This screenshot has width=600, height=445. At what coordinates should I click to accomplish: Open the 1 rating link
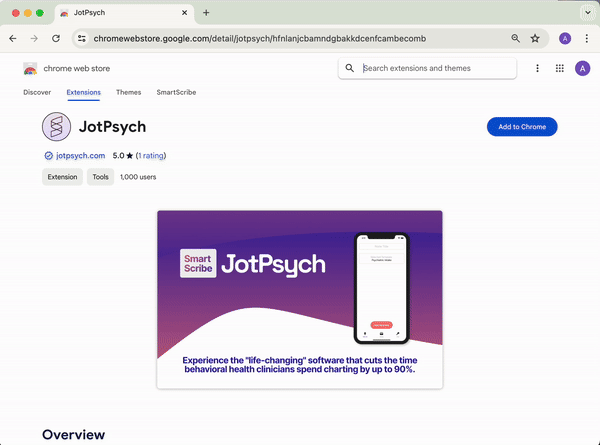pyautogui.click(x=151, y=156)
